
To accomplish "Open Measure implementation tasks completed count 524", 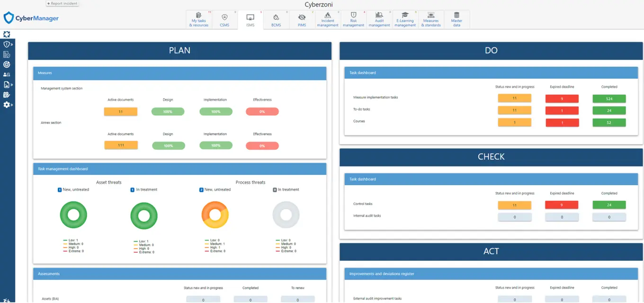I will click(x=609, y=98).
